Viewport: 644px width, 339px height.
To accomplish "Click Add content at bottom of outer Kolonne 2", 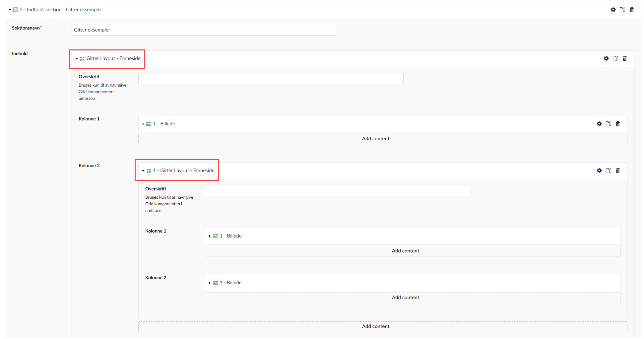I will 375,326.
